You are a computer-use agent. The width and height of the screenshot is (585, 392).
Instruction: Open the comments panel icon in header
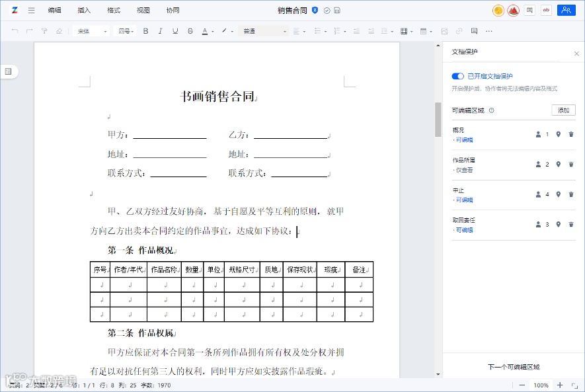(529, 10)
